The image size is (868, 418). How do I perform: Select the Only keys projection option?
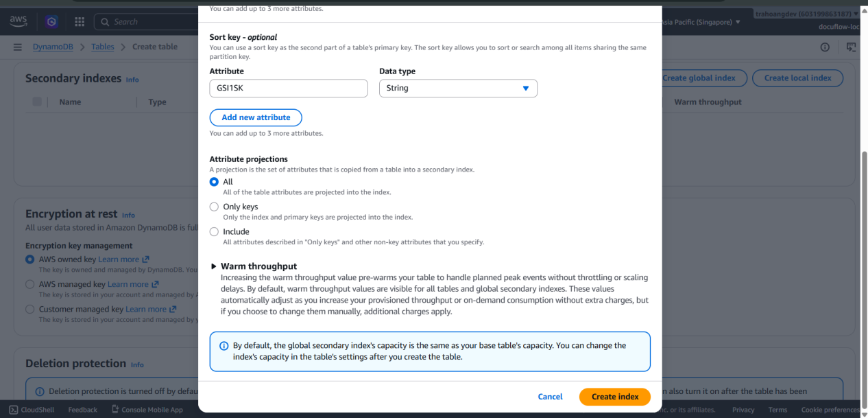point(214,207)
